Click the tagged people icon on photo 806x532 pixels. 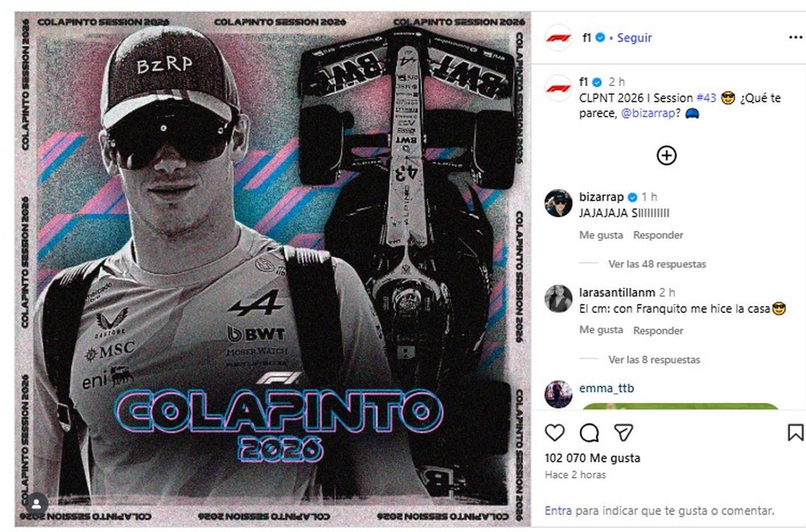37,504
